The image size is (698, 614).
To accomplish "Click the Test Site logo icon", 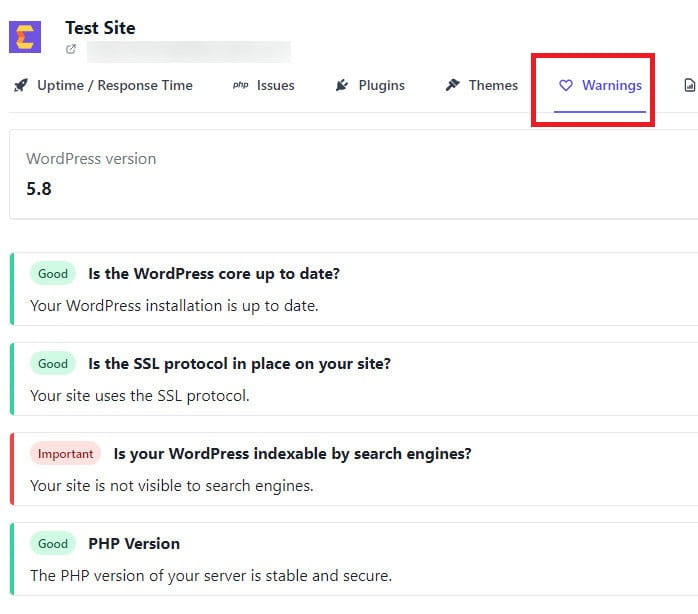I will 24,37.
